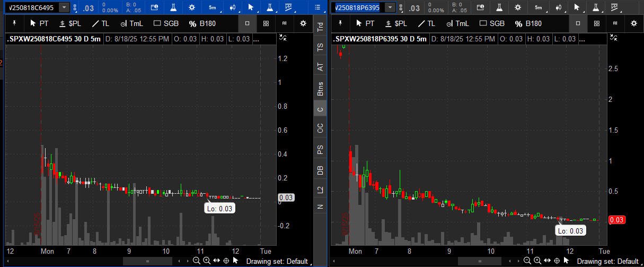This screenshot has height=267, width=644.
Task: Open 5m timeframe dropdown in right chart
Action: tap(539, 7)
